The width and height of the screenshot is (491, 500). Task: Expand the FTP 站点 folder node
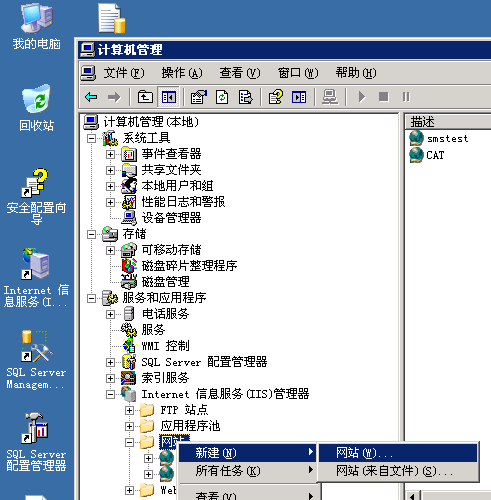pyautogui.click(x=129, y=410)
